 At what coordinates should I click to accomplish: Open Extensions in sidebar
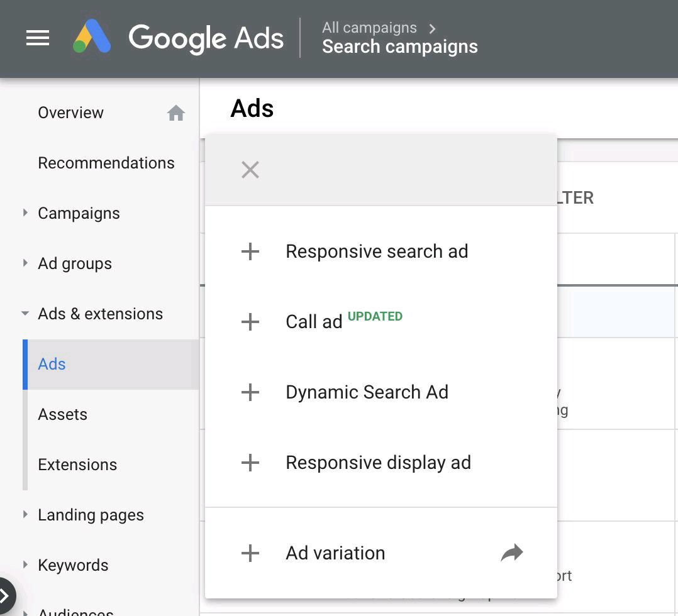77,465
